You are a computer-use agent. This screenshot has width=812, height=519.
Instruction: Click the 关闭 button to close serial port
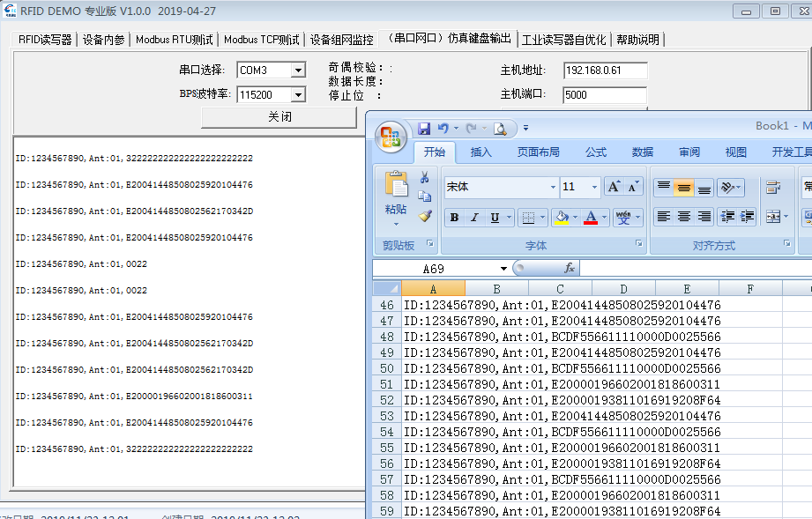click(x=279, y=117)
